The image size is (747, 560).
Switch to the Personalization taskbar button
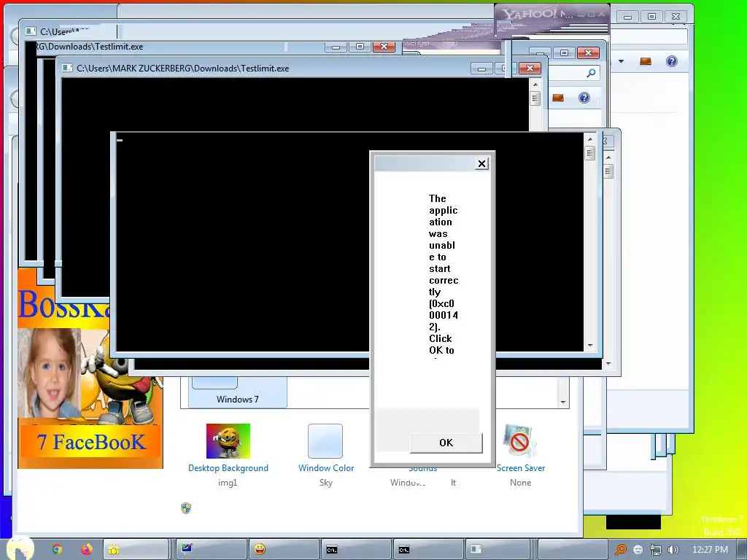click(x=212, y=550)
